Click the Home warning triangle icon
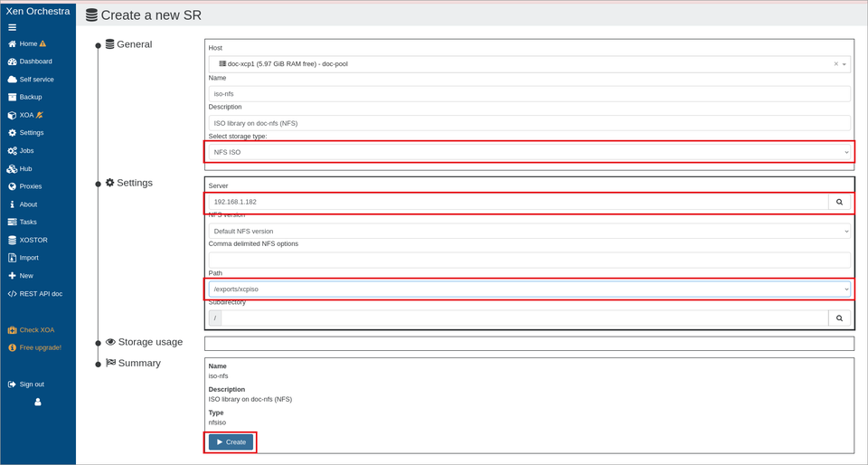Viewport: 868px width, 465px height. pyautogui.click(x=43, y=43)
